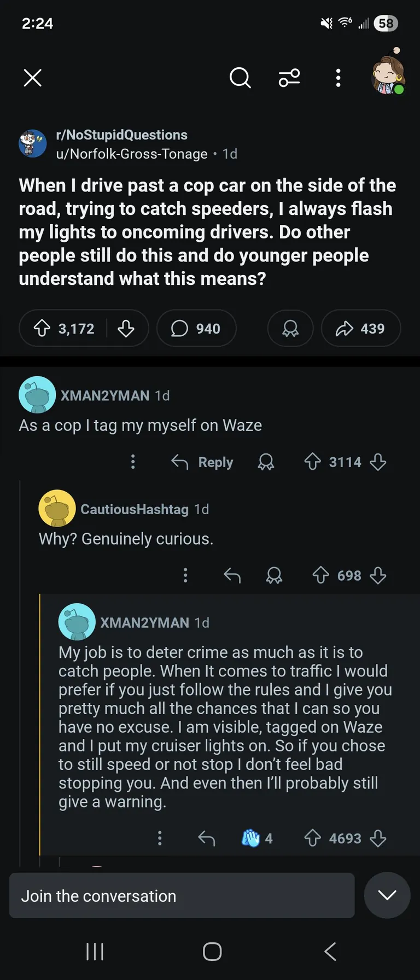Open the vertical three-dot overflow menu in header
Screen dimensions: 420x980
[339, 78]
